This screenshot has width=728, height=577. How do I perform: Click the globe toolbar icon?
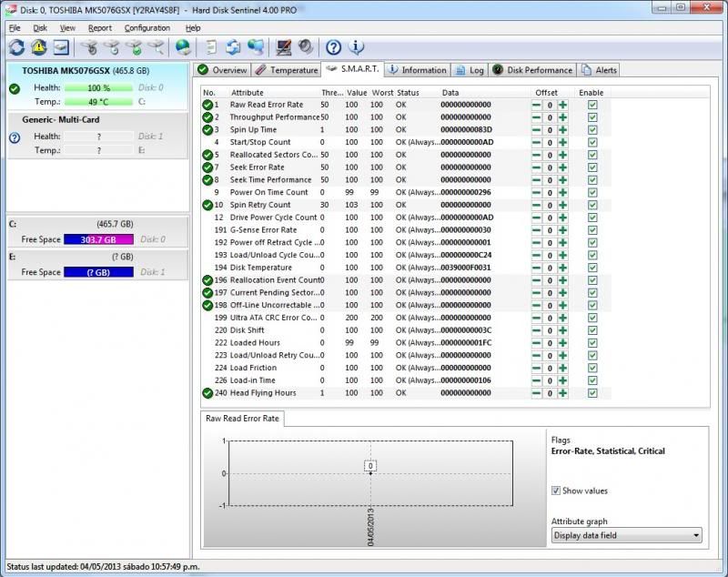[x=184, y=47]
